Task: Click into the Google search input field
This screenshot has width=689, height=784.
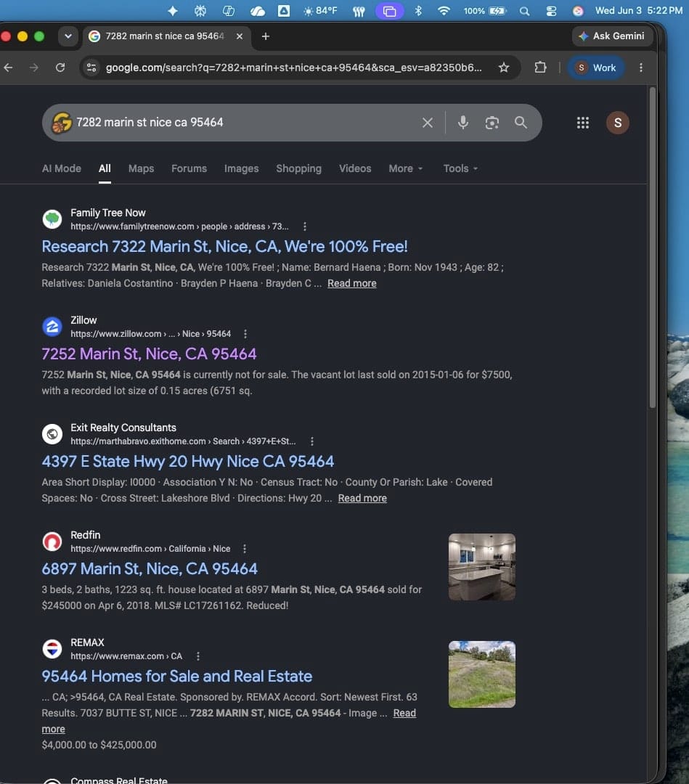Action: [245, 123]
